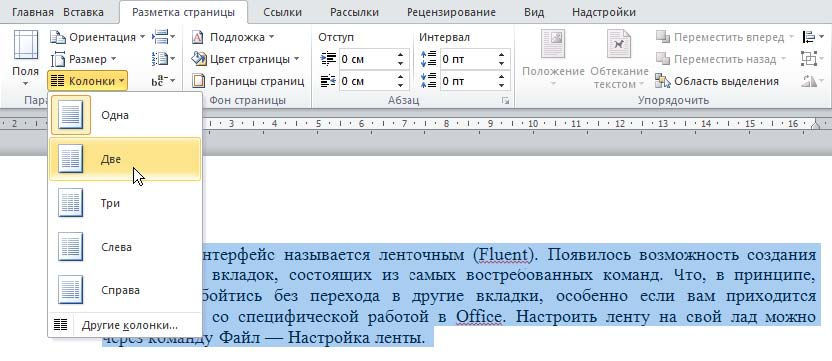
Task: Choose Справа right column layout
Action: pyautogui.click(x=125, y=290)
